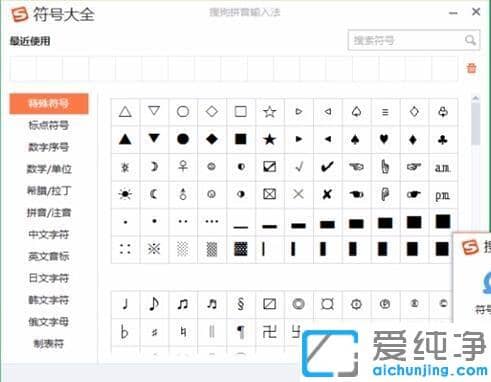Insert the solid black star ★
Image resolution: width=491 pixels, height=382 pixels.
click(269, 139)
